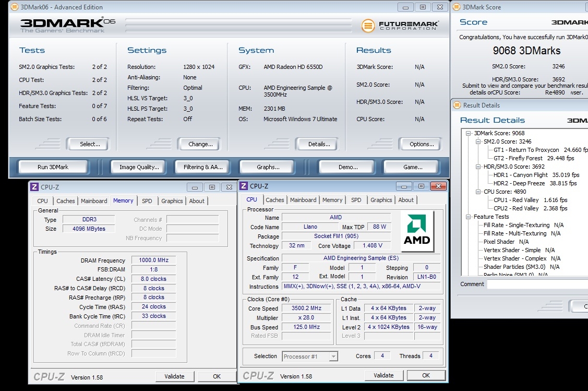588x391 pixels.
Task: Click Validate in CPU tab CPU-Z window
Action: [x=383, y=375]
